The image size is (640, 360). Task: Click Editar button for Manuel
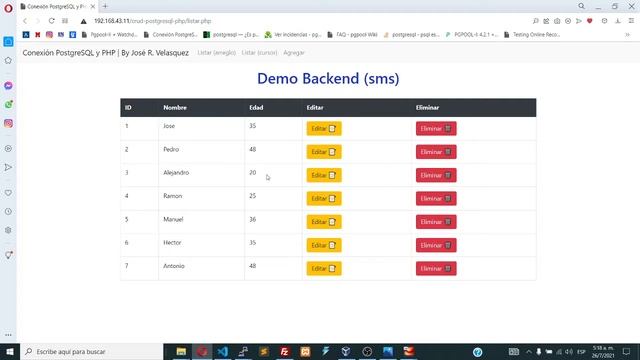click(x=324, y=222)
